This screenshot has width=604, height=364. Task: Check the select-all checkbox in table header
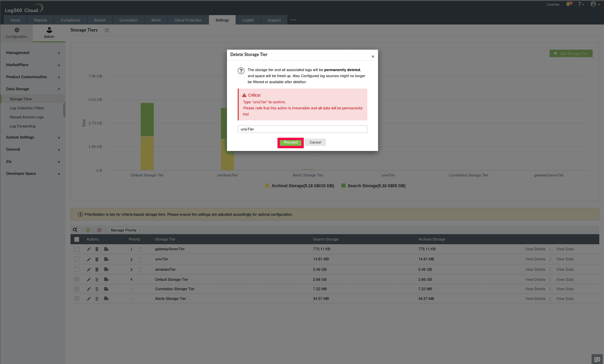tap(77, 239)
